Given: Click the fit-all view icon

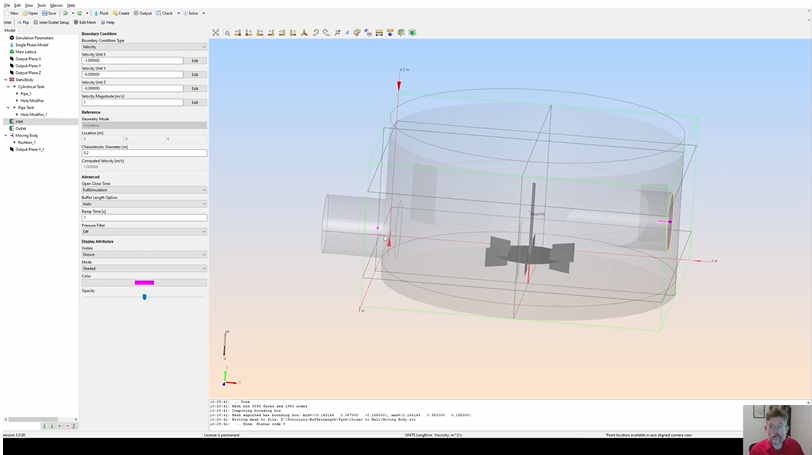Looking at the screenshot, I should tap(216, 33).
